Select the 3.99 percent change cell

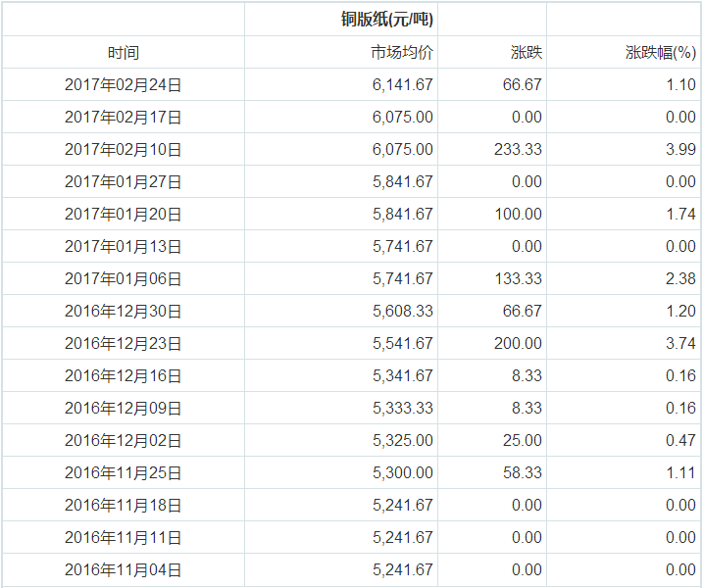[x=680, y=150]
